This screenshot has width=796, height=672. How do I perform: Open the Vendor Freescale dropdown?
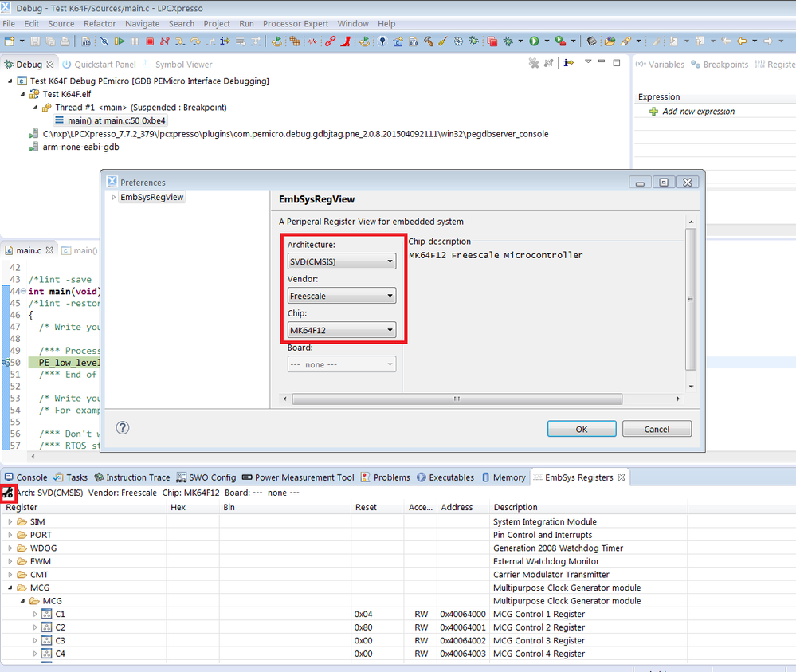[x=342, y=296]
